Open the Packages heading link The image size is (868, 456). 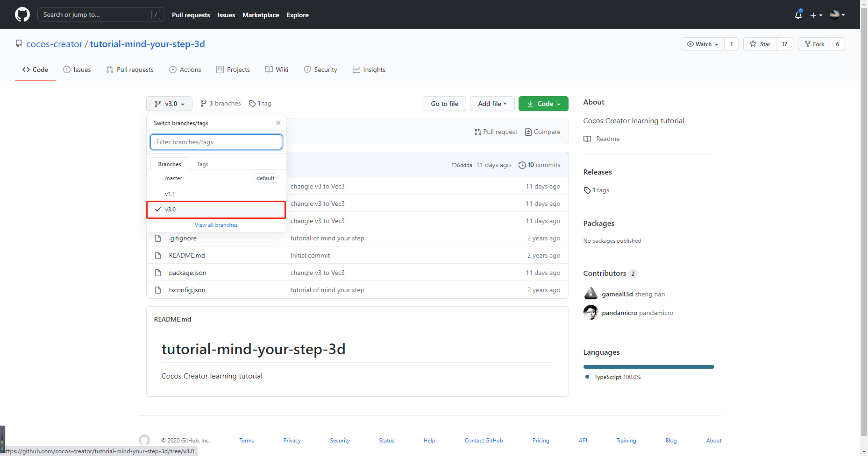pyautogui.click(x=599, y=223)
